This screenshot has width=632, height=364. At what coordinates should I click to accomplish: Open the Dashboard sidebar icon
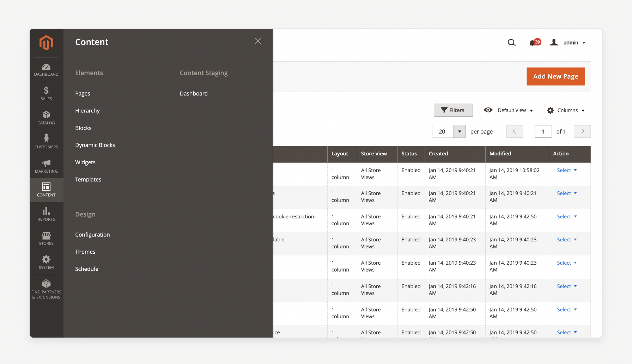click(46, 70)
